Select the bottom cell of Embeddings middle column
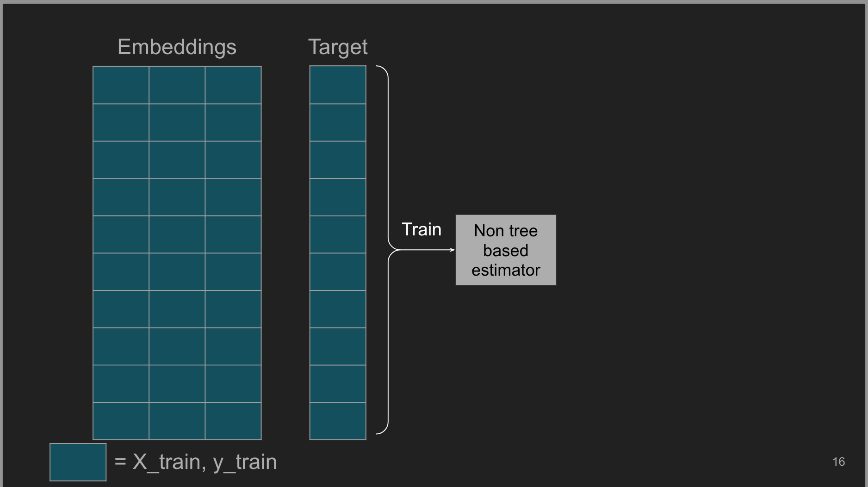Image resolution: width=868 pixels, height=487 pixels. (x=177, y=421)
